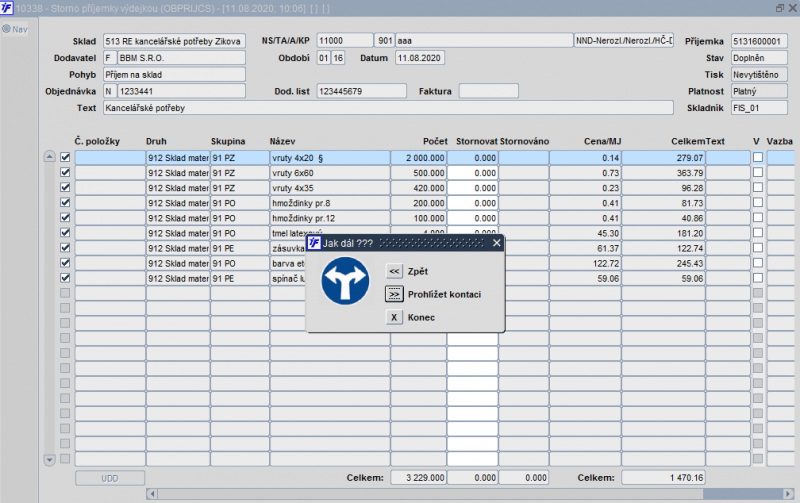The height and width of the screenshot is (503, 800).
Task: Click the application logo in the title bar
Action: pyautogui.click(x=6, y=8)
